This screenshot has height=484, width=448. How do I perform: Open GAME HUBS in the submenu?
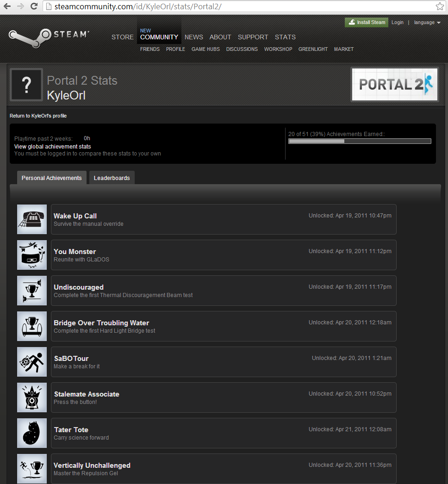(205, 49)
